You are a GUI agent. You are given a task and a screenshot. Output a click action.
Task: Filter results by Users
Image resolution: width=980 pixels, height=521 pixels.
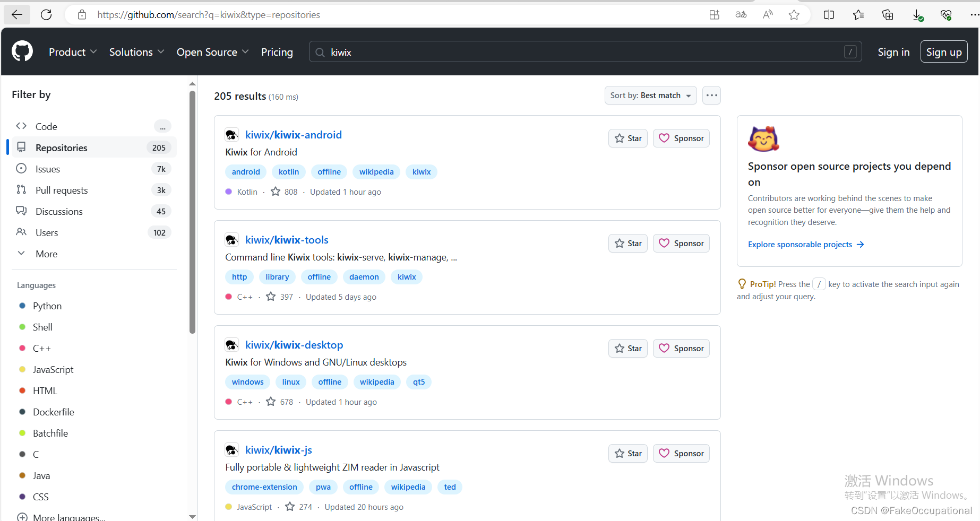click(94, 232)
